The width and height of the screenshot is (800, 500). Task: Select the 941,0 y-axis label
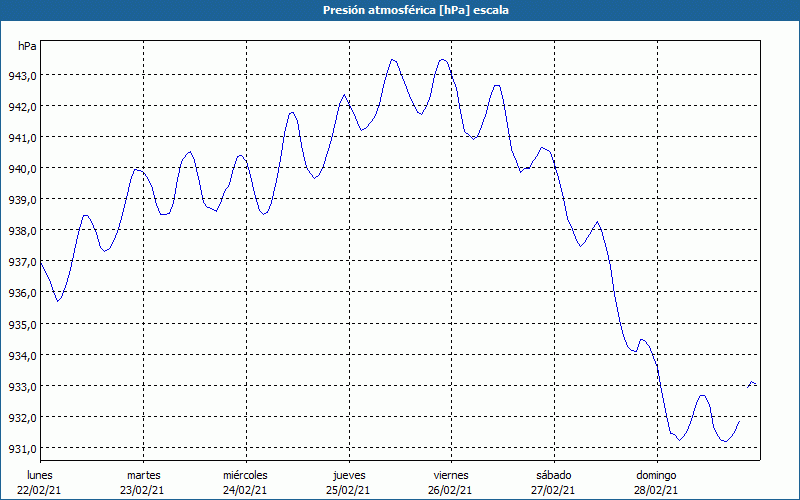(x=22, y=138)
